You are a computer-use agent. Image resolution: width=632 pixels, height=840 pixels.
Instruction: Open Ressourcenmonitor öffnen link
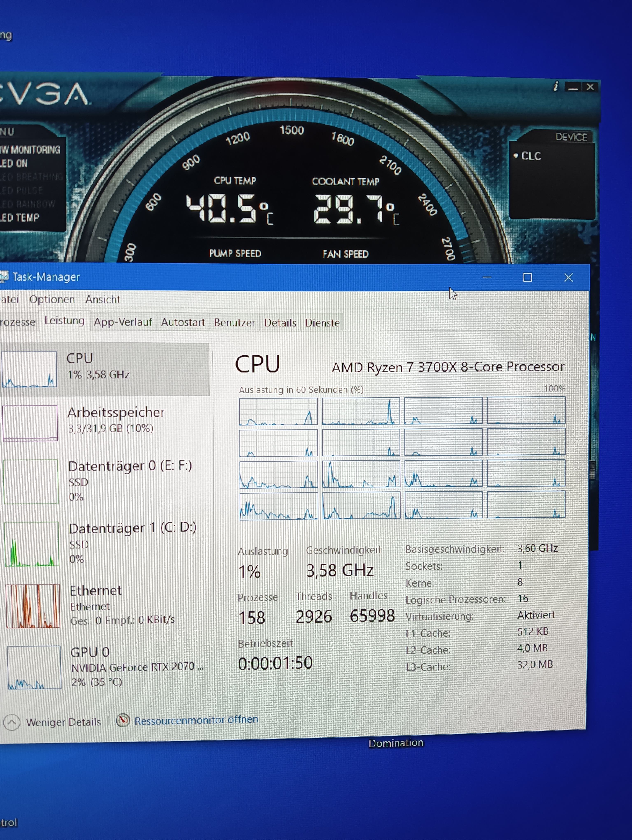(196, 720)
